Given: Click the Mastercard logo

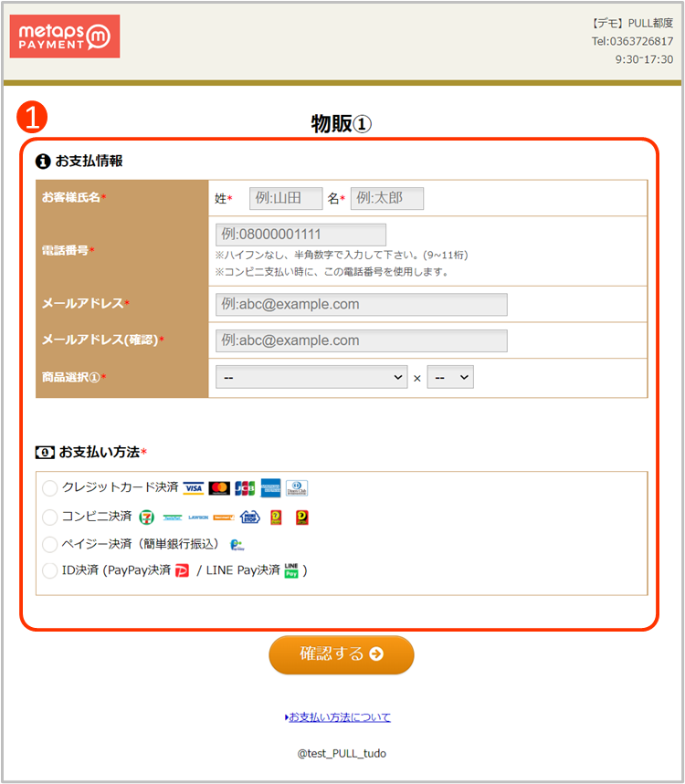Looking at the screenshot, I should pyautogui.click(x=219, y=488).
